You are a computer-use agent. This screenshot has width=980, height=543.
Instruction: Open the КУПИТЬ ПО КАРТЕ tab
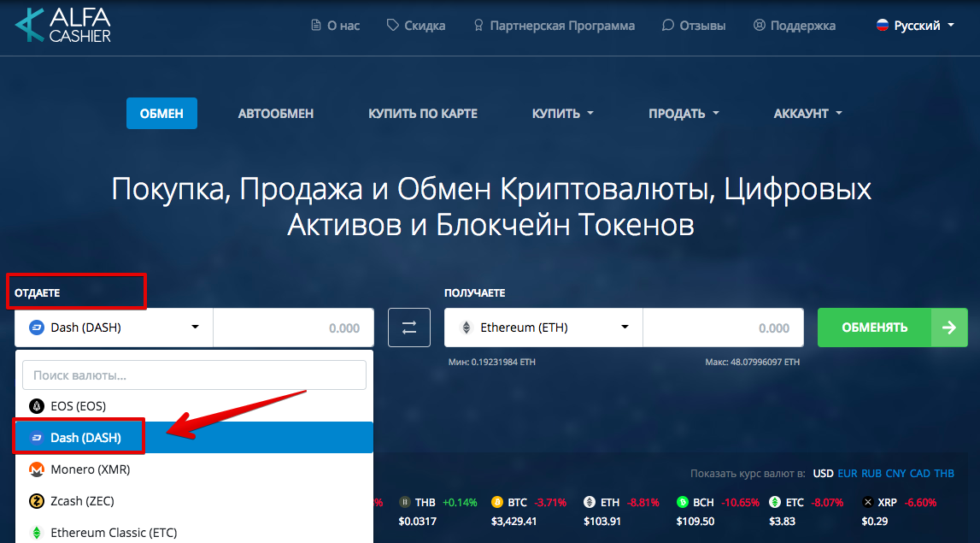tap(422, 114)
